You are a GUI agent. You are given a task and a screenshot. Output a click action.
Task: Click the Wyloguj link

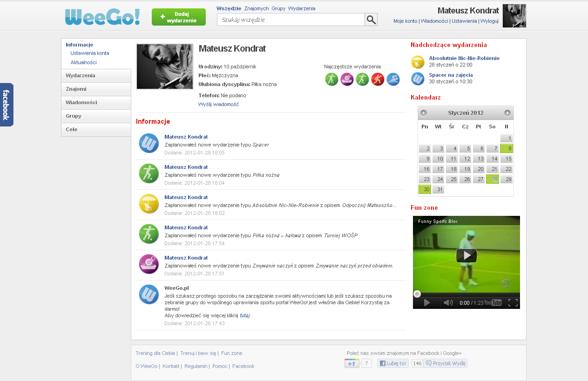(489, 21)
